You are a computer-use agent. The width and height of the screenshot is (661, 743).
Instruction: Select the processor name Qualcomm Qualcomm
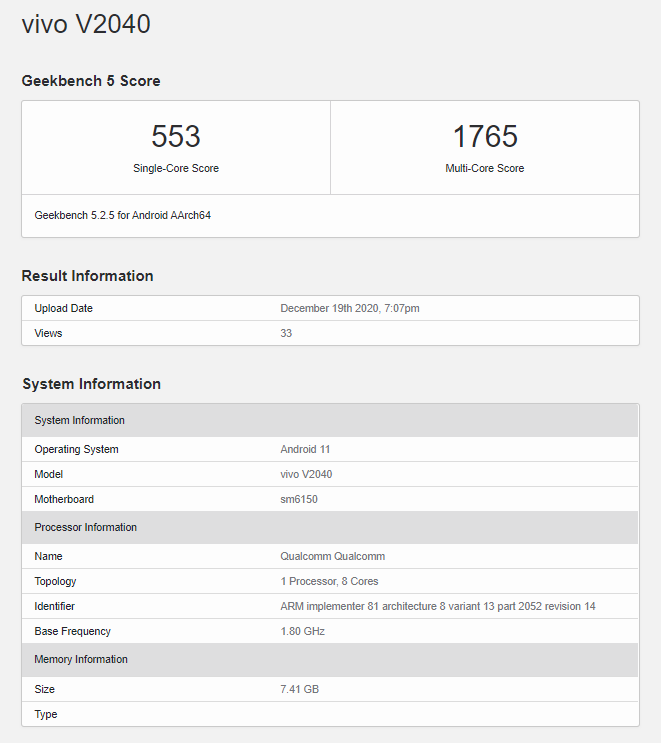[332, 556]
